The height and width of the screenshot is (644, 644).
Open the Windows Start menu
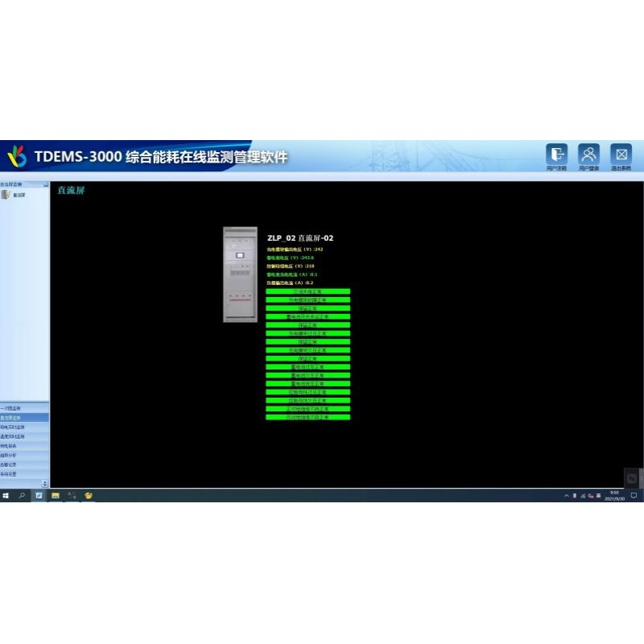pyautogui.click(x=6, y=496)
